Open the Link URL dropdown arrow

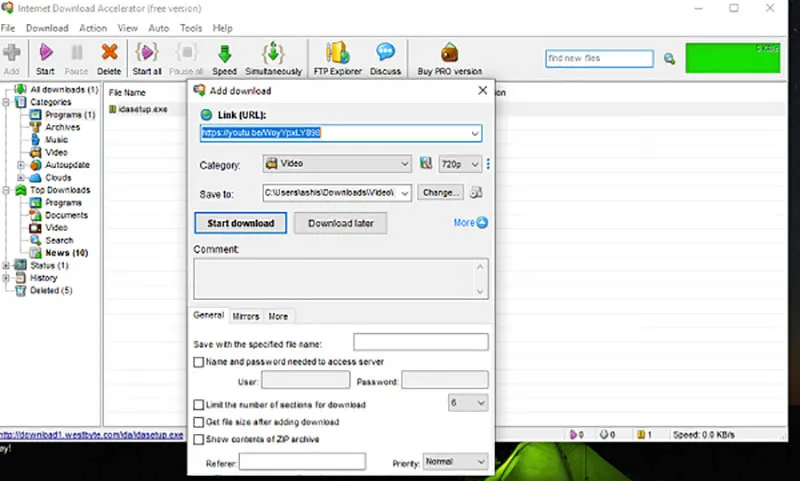475,134
